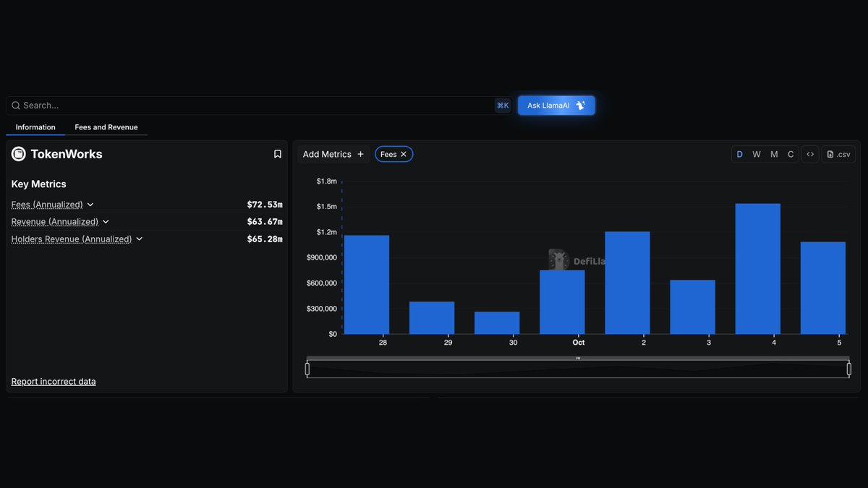Click the Oct 2 fees bar
This screenshot has width=868, height=488.
pos(627,283)
